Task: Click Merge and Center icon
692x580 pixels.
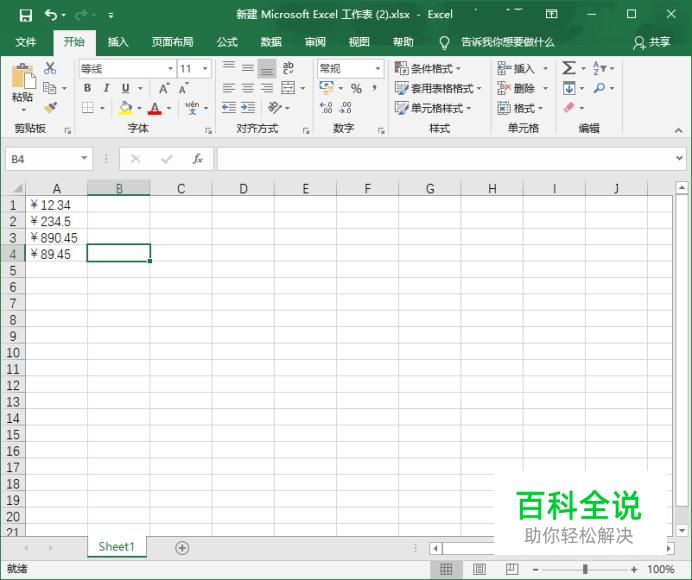Action: pos(288,88)
